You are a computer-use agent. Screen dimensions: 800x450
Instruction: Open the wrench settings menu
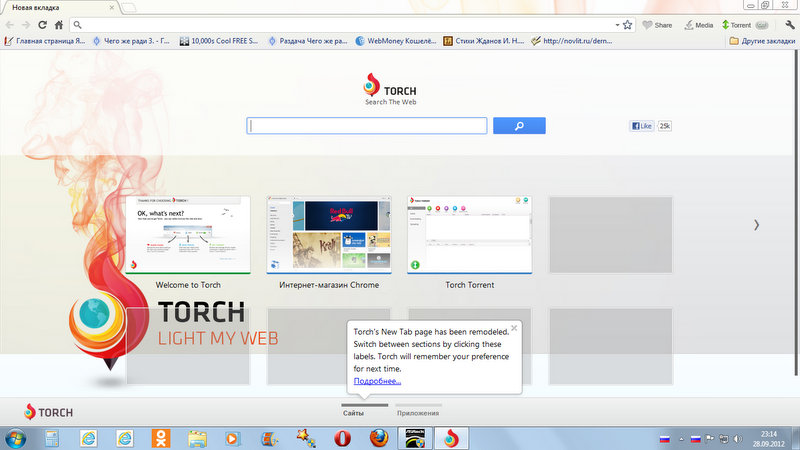(789, 24)
